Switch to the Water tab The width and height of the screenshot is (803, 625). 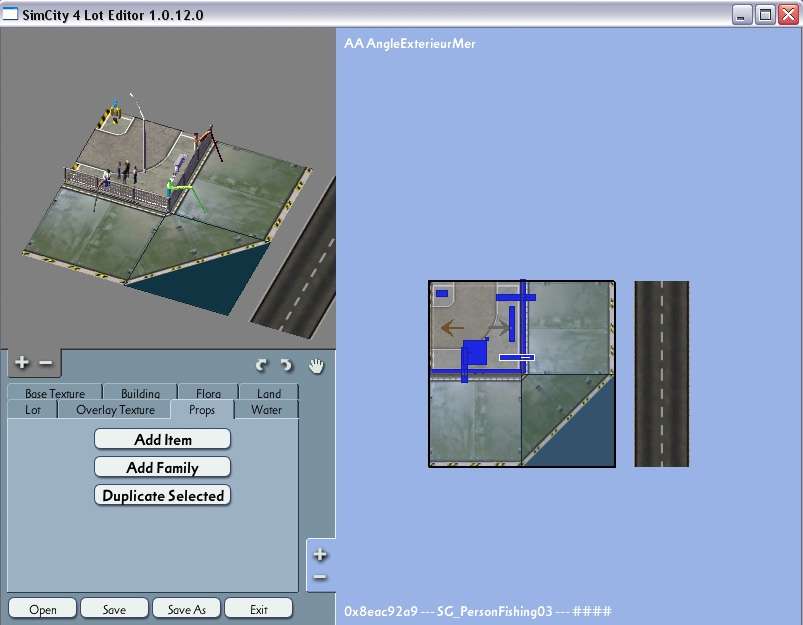tap(266, 410)
